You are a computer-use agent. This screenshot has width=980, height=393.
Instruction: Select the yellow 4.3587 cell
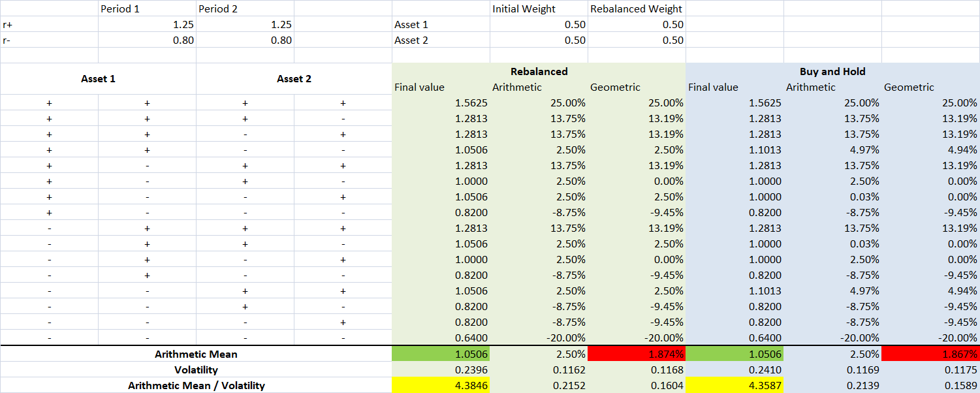(735, 385)
